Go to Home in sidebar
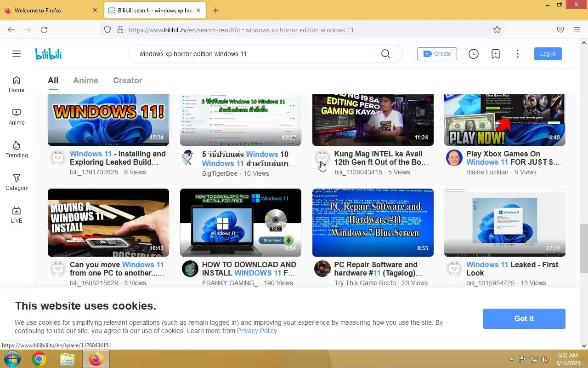 click(x=17, y=84)
